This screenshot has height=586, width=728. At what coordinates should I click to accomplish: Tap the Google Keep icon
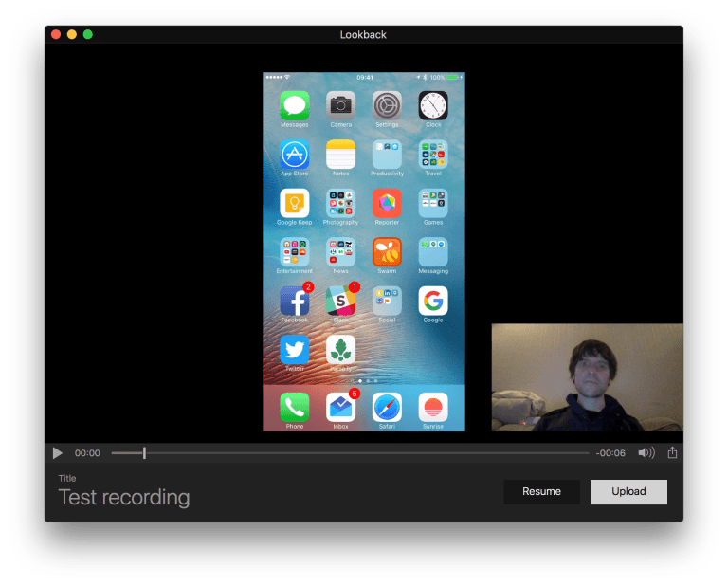click(295, 203)
